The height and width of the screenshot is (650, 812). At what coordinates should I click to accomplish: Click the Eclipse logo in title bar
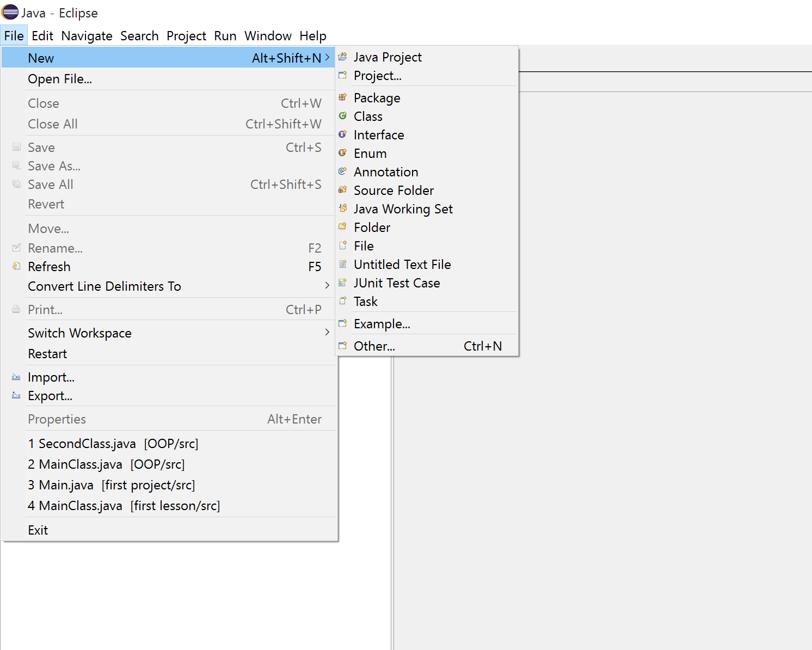10,12
